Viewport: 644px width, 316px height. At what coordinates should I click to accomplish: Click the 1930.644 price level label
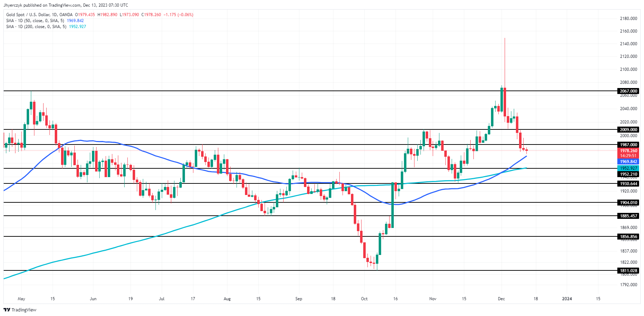tap(628, 184)
